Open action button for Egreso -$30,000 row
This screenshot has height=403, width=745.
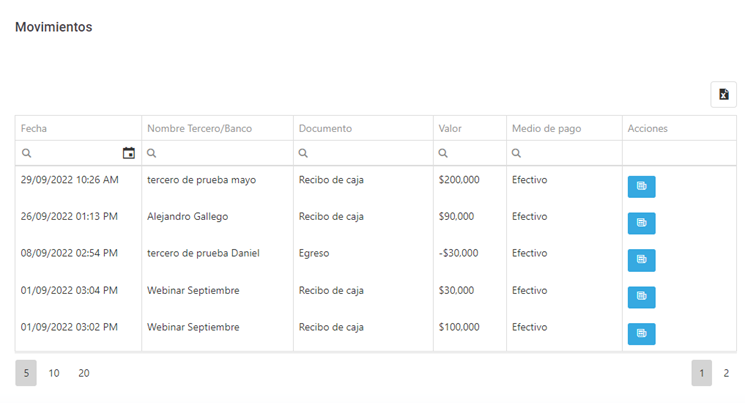pos(641,260)
